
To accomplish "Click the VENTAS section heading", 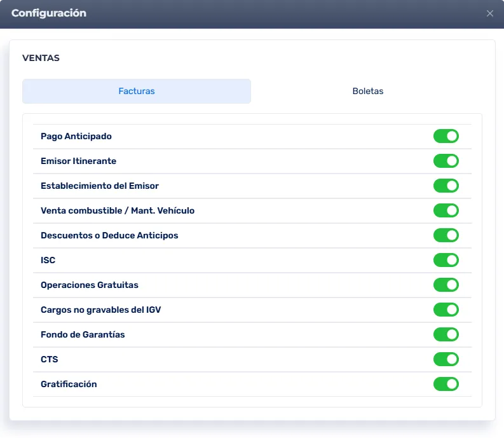I will point(41,58).
